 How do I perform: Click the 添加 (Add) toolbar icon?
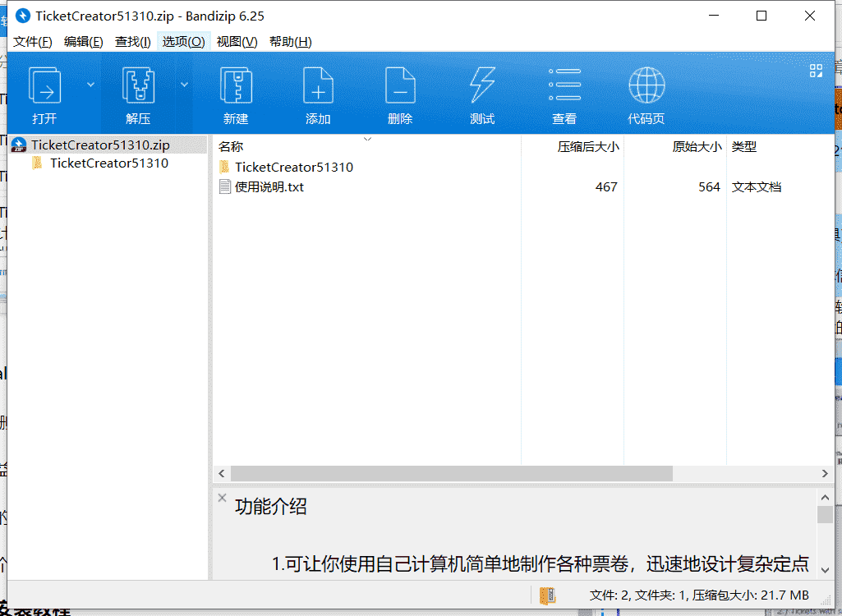coord(318,85)
